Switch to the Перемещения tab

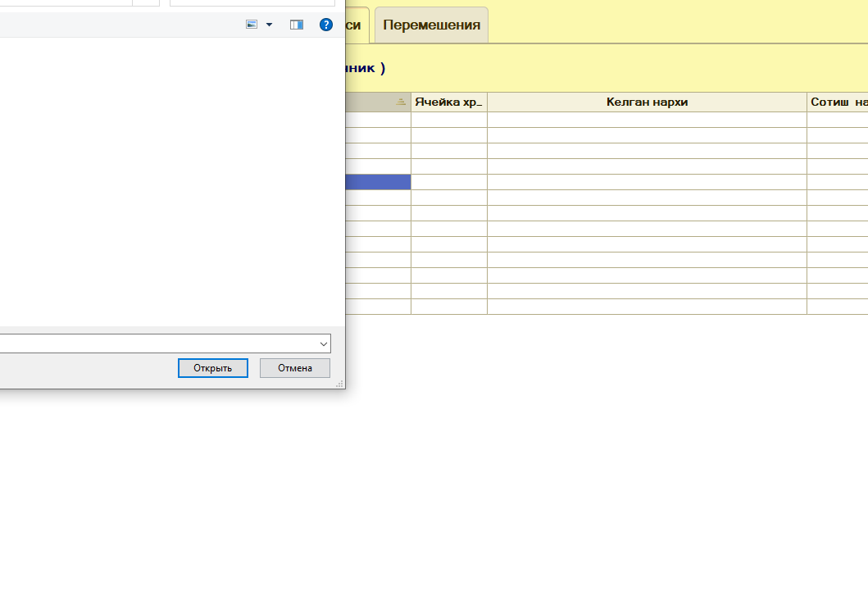tap(431, 25)
